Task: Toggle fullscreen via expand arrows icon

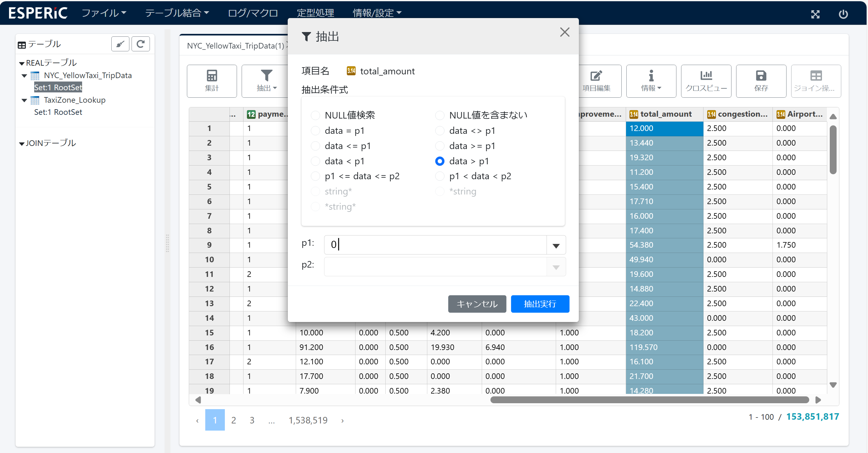Action: click(815, 14)
